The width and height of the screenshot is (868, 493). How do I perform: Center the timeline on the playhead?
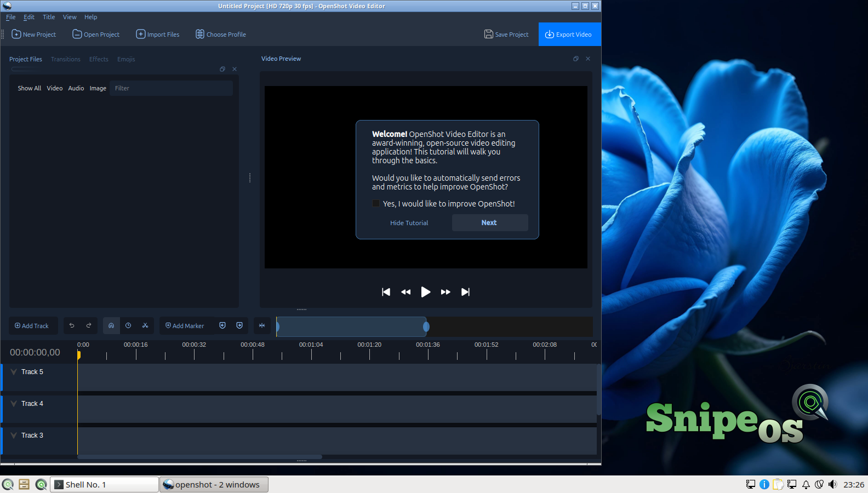pos(262,325)
